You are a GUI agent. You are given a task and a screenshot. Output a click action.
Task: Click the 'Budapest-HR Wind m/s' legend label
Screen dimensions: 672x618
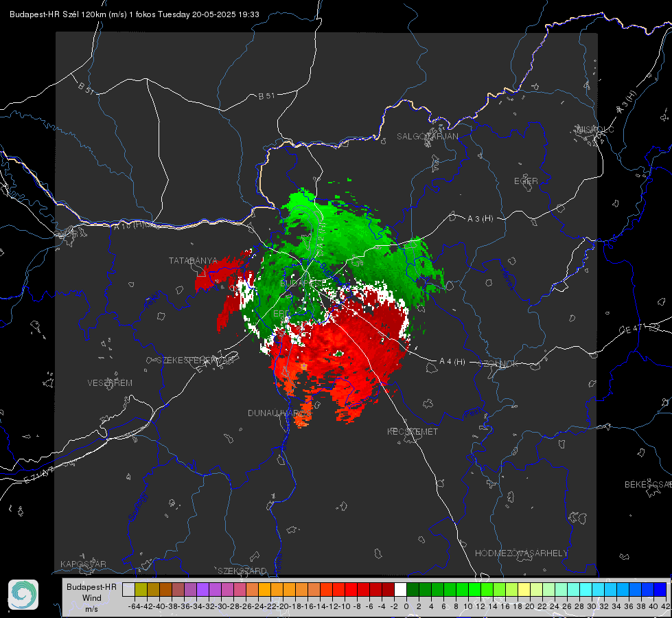(91, 598)
